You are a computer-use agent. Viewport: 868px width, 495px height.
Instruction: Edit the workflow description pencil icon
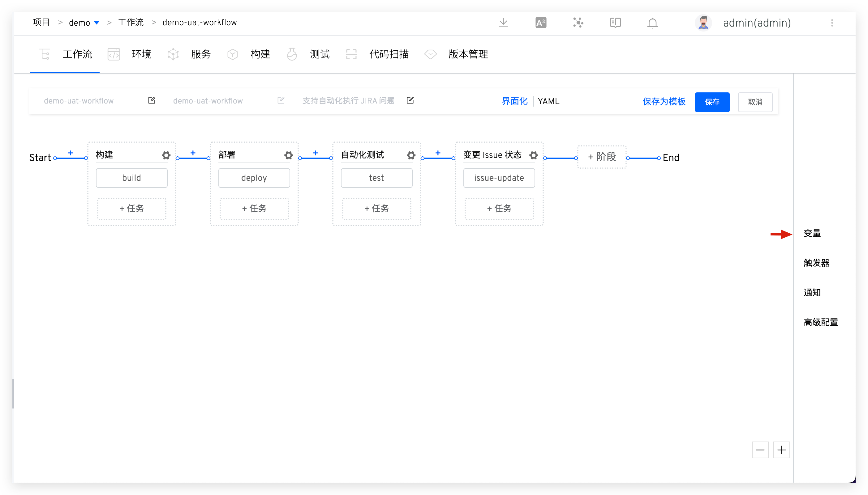(410, 100)
